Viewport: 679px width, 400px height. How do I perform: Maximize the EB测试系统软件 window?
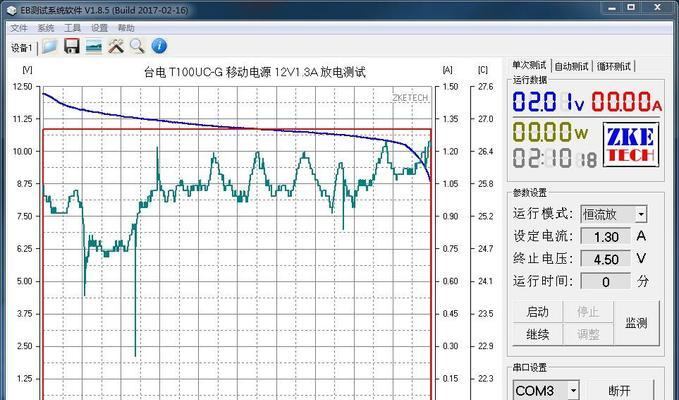631,8
